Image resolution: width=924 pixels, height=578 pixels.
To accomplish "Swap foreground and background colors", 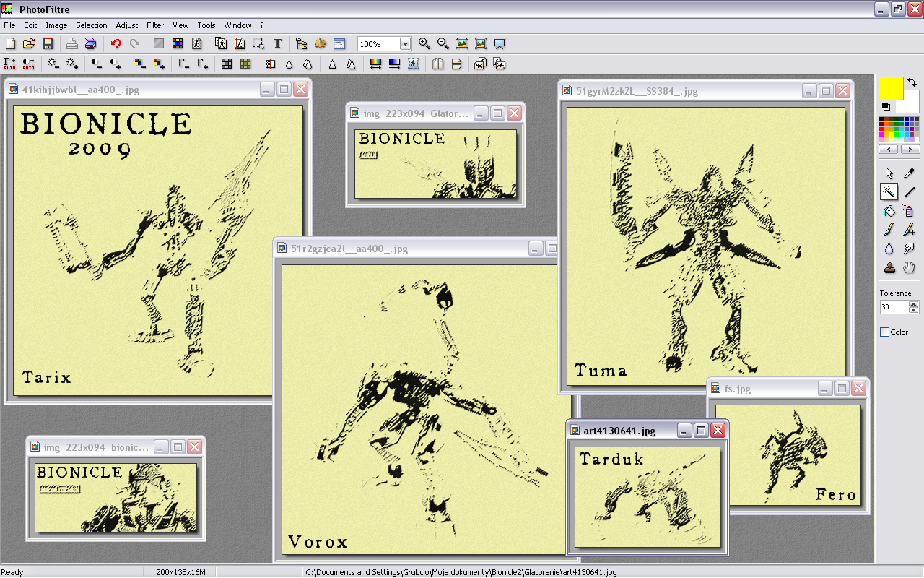I will pyautogui.click(x=912, y=82).
